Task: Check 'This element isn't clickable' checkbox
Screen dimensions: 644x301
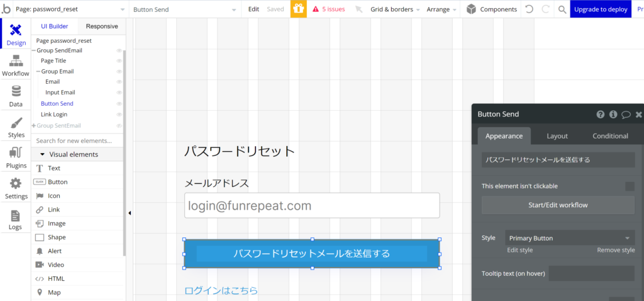Action: click(x=630, y=186)
